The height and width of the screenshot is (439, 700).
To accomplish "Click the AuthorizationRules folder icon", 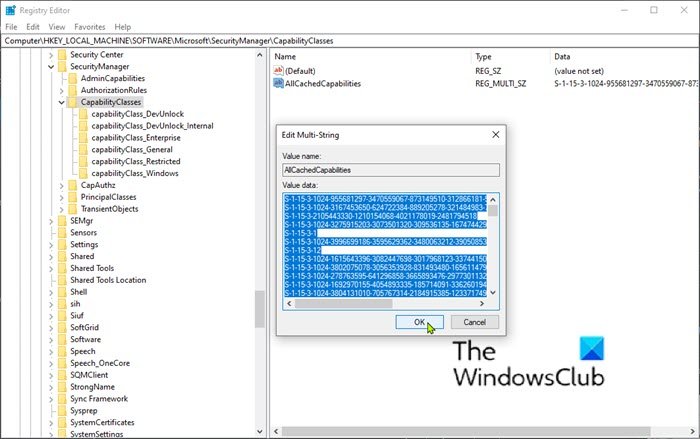I will 73,90.
